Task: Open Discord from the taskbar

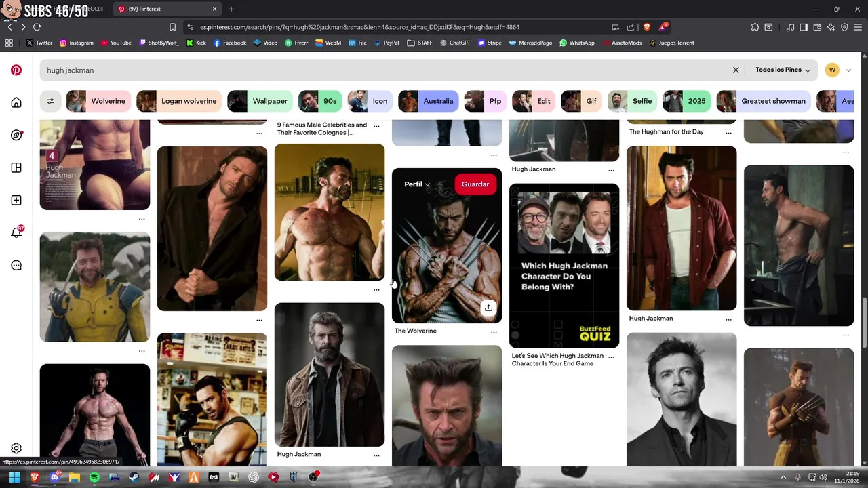Action: tap(54, 477)
